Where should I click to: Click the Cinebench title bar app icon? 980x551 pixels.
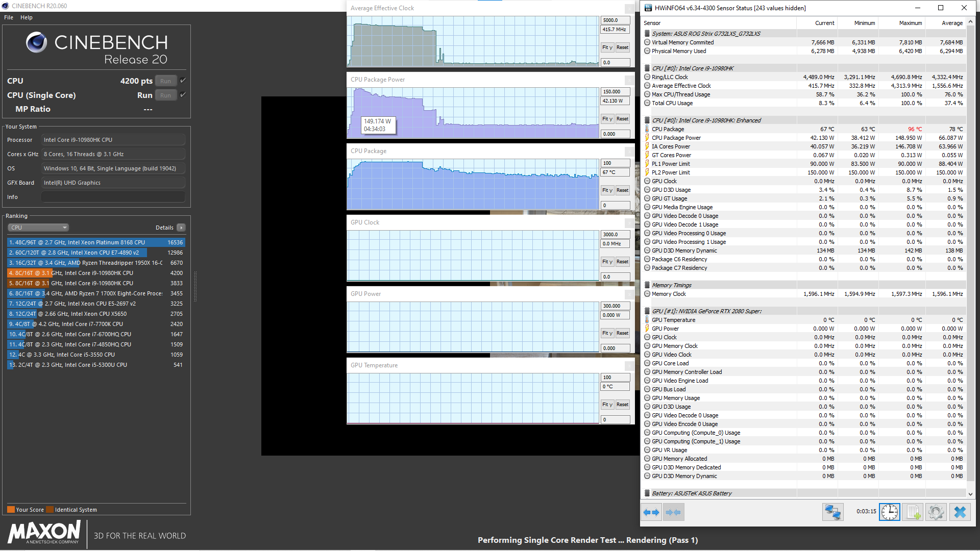point(6,6)
